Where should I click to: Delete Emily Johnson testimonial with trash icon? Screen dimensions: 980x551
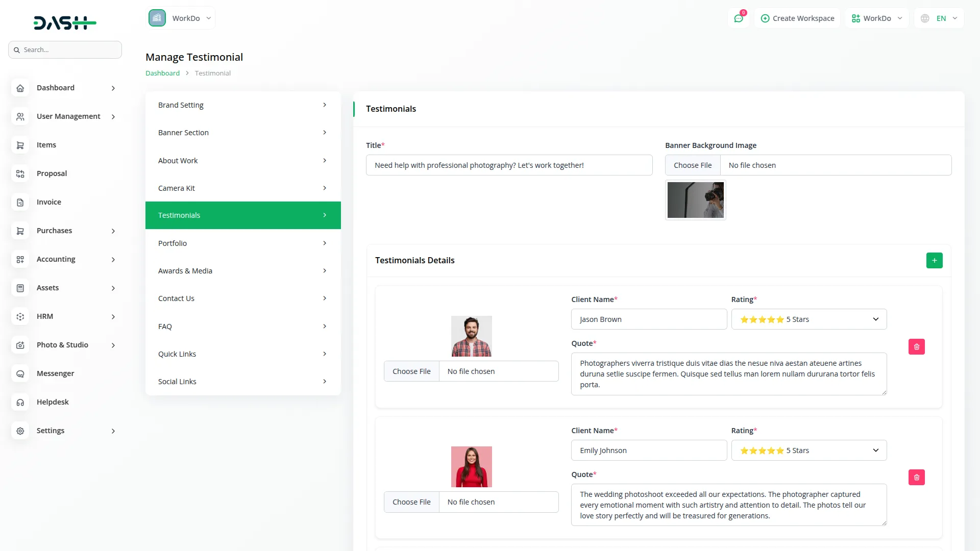pyautogui.click(x=916, y=478)
